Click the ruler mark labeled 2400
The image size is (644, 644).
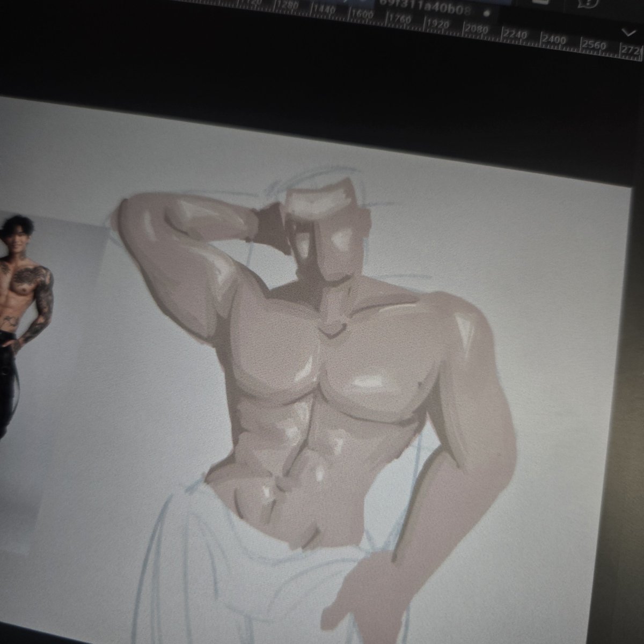click(553, 40)
